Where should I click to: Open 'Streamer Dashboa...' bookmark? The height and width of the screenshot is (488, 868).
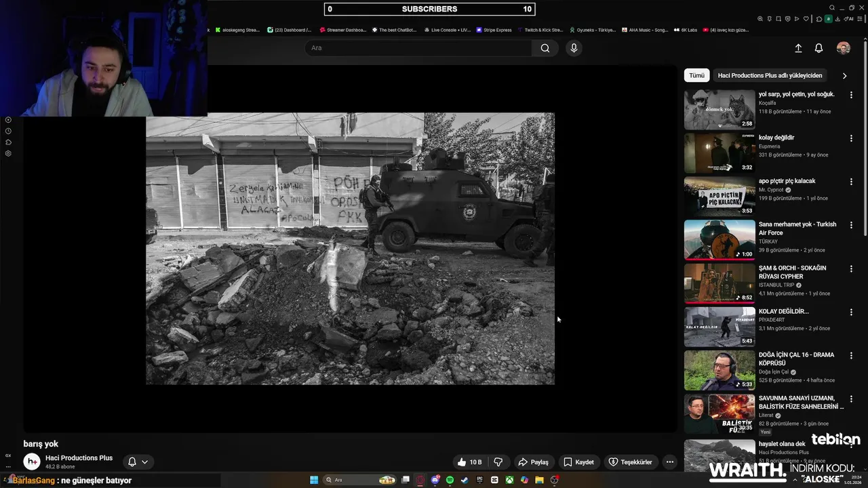342,30
